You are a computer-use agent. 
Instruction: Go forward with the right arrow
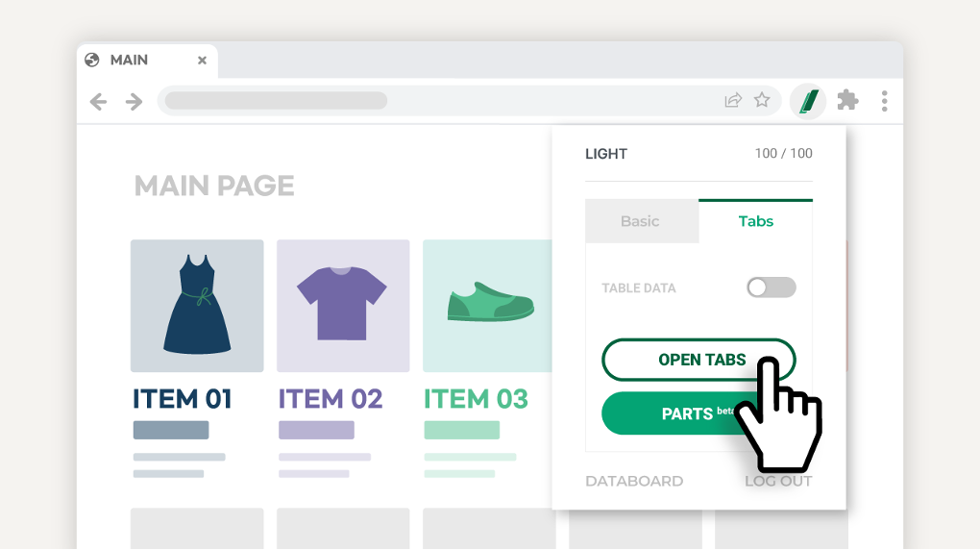(x=134, y=101)
